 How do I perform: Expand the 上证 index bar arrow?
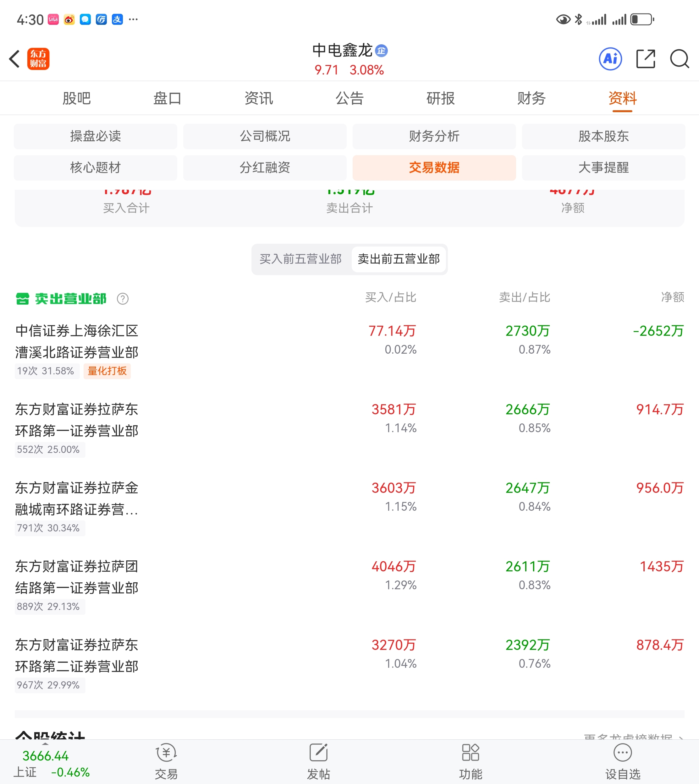tap(45, 744)
